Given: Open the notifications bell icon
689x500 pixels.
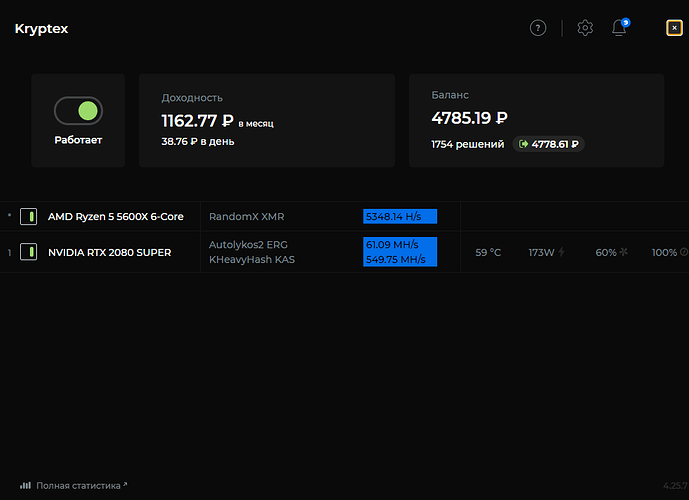Looking at the screenshot, I should pos(620,27).
